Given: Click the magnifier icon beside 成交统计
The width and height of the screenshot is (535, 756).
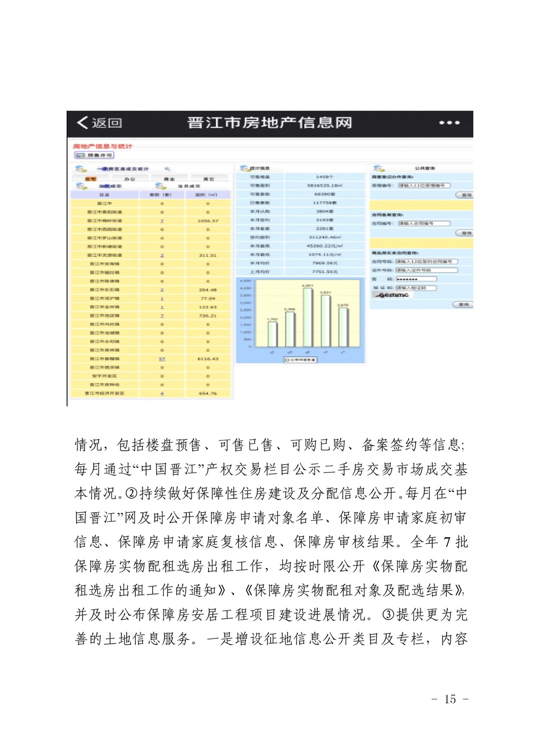Looking at the screenshot, I should click(x=167, y=169).
